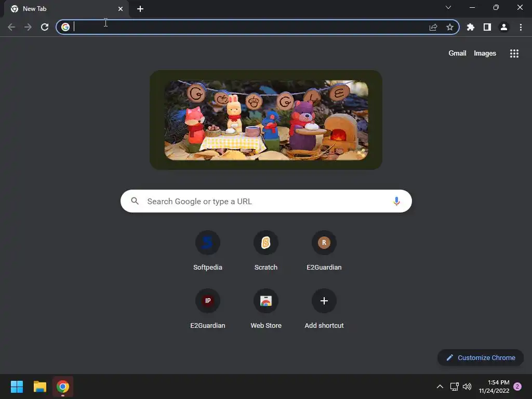Bookmark this tab with the star icon
The width and height of the screenshot is (532, 399).
tap(450, 27)
